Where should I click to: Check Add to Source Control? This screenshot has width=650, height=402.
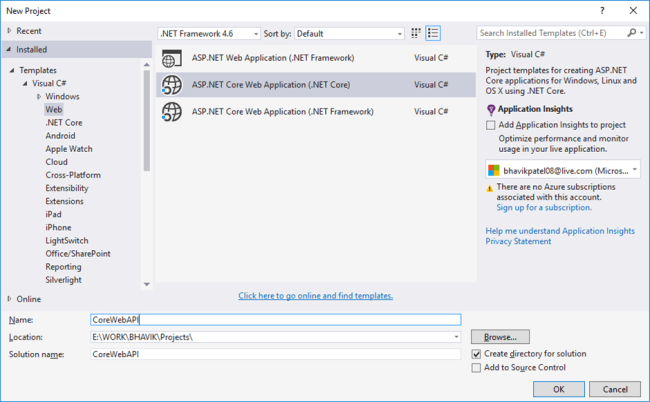(x=476, y=368)
